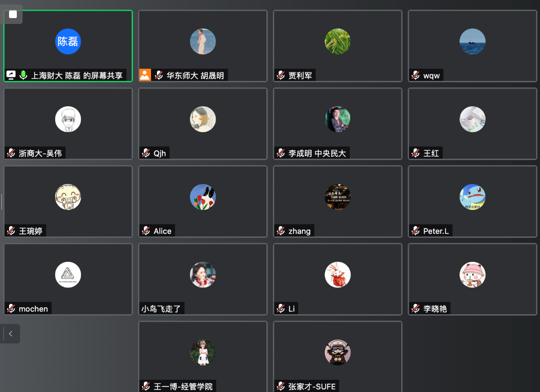
Task: Click the muted mic icon beside 张家才-SUFE
Action: click(281, 386)
